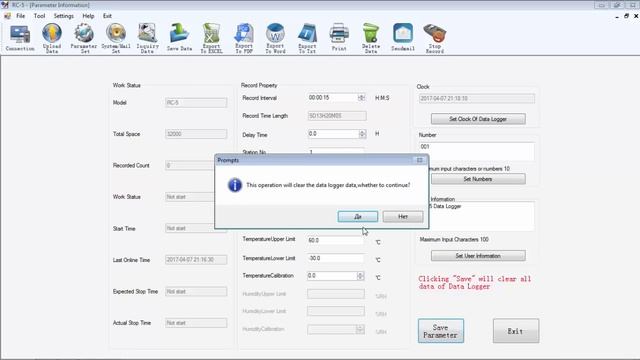Open the Sendmail tool
The width and height of the screenshot is (640, 360).
point(403,38)
